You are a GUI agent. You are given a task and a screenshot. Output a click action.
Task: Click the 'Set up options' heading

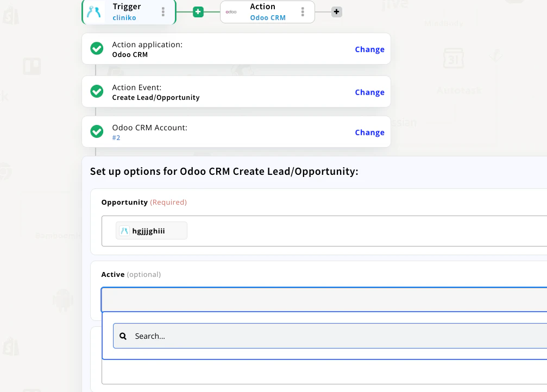pos(224,172)
